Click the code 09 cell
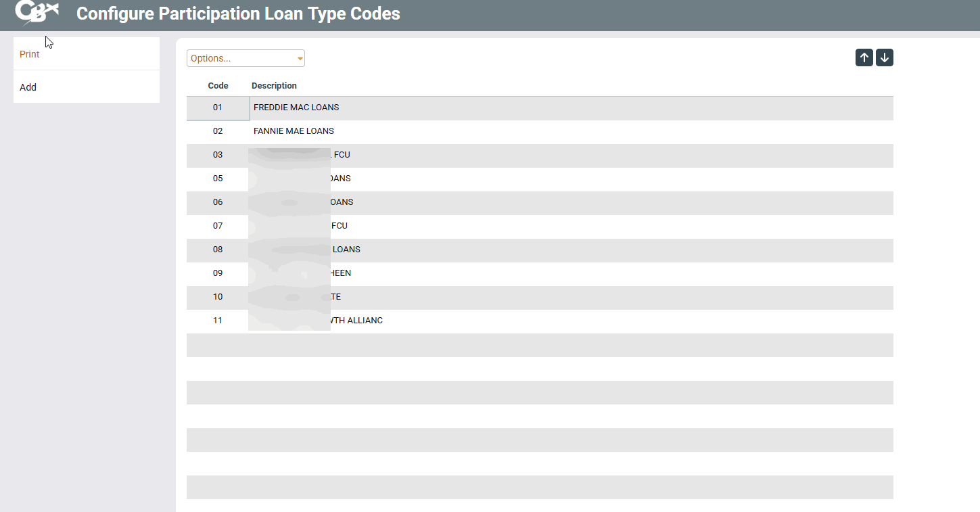The width and height of the screenshot is (980, 512). coord(218,273)
